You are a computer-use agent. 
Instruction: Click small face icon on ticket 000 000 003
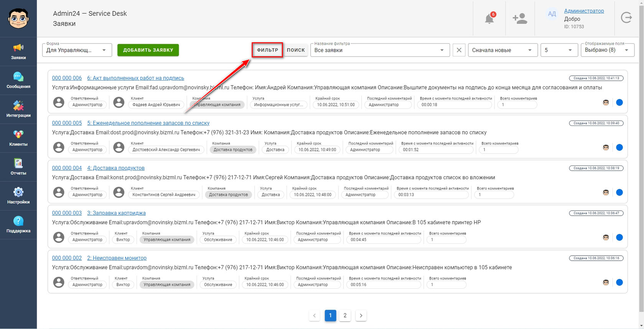tap(606, 237)
